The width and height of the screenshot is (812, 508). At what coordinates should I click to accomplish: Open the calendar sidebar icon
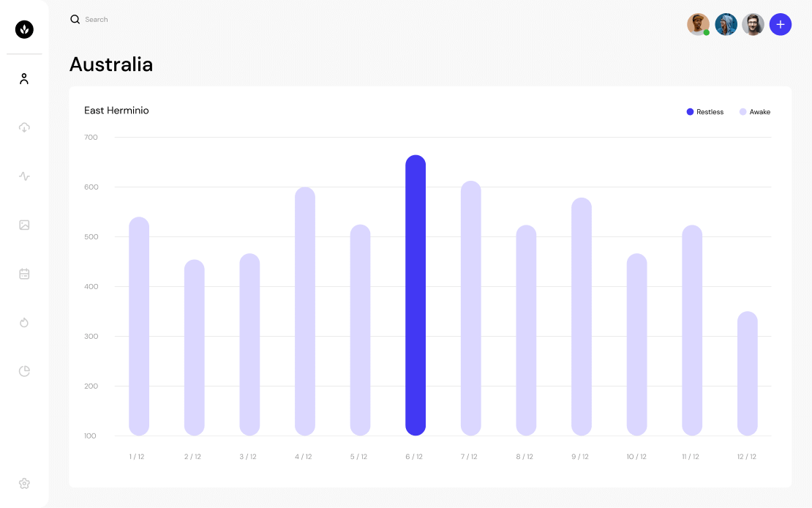coord(24,274)
